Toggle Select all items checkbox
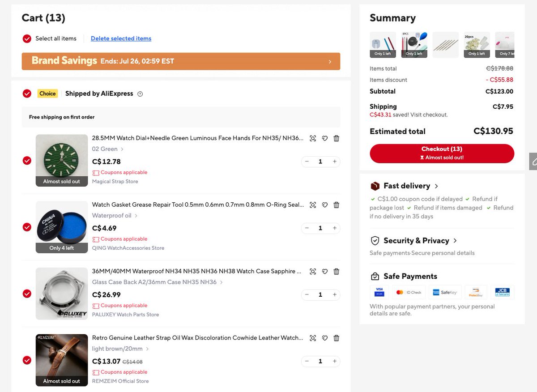The image size is (537, 392). click(27, 38)
